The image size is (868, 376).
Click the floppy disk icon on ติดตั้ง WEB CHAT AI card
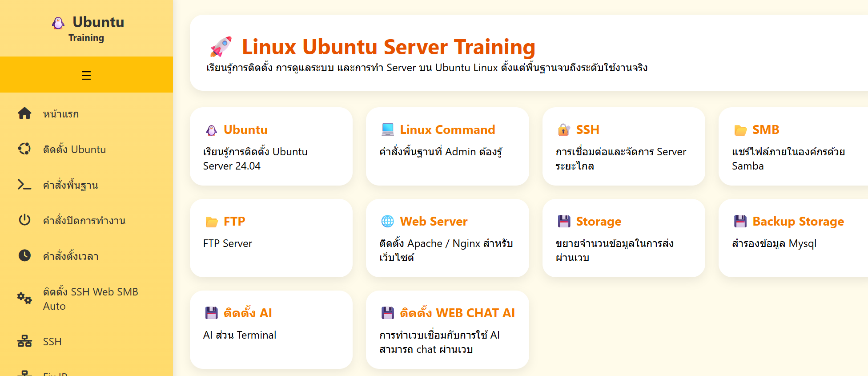point(388,313)
